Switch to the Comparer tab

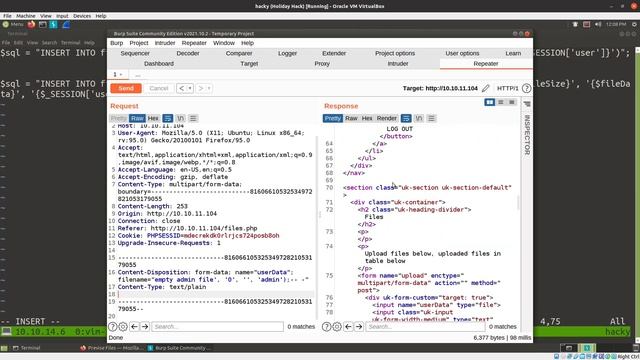pos(239,53)
